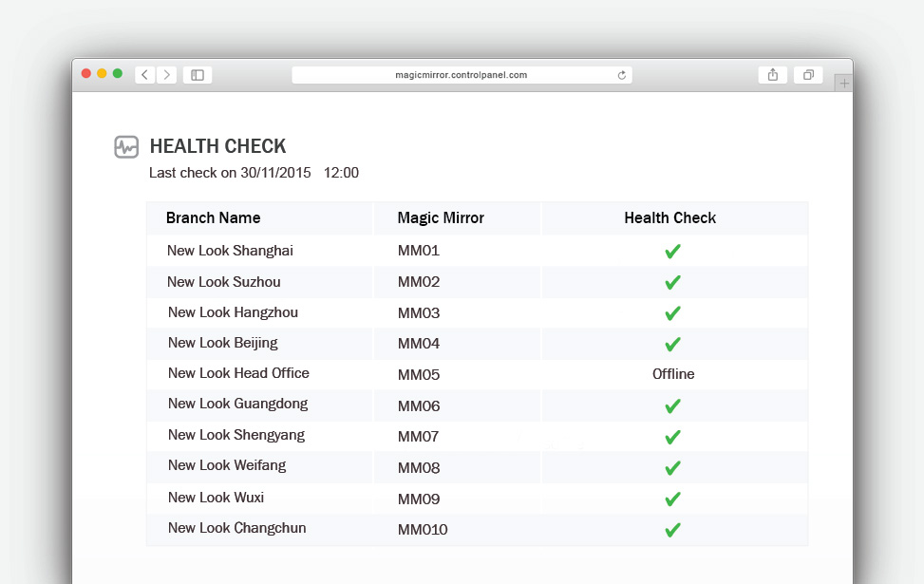
Task: Click the green checkmark for MM02
Action: (673, 282)
